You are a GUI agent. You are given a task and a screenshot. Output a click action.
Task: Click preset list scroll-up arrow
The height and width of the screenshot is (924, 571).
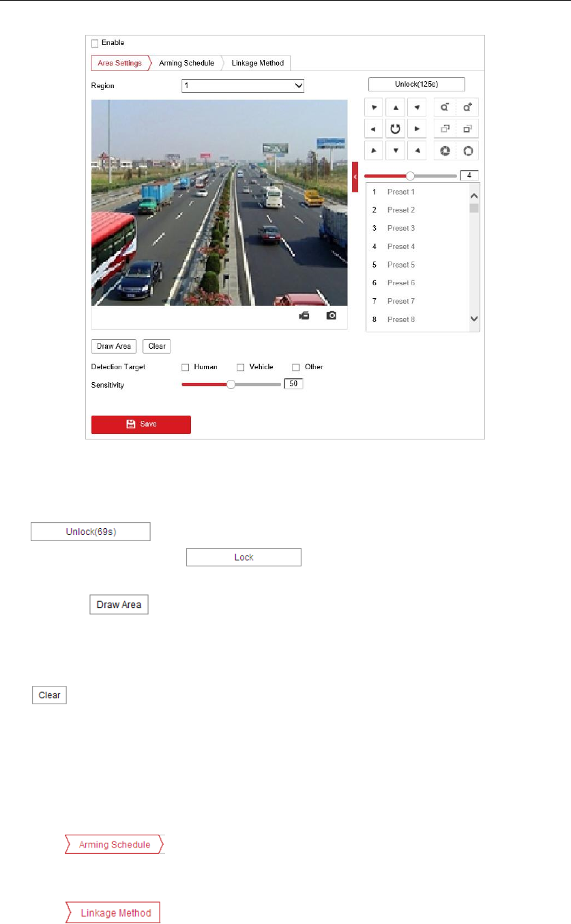click(x=474, y=196)
